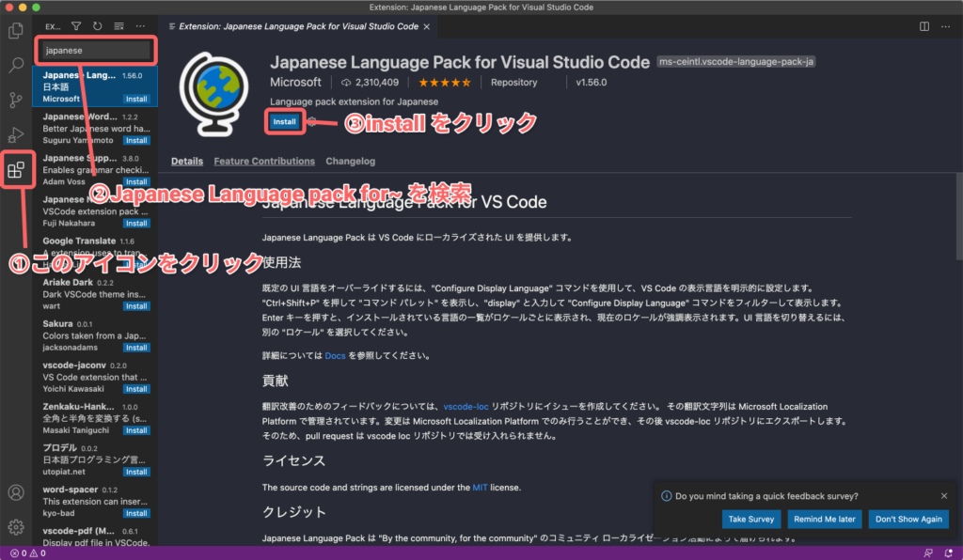Open the Accounts menu icon
Screen dimensions: 963x560
point(16,492)
